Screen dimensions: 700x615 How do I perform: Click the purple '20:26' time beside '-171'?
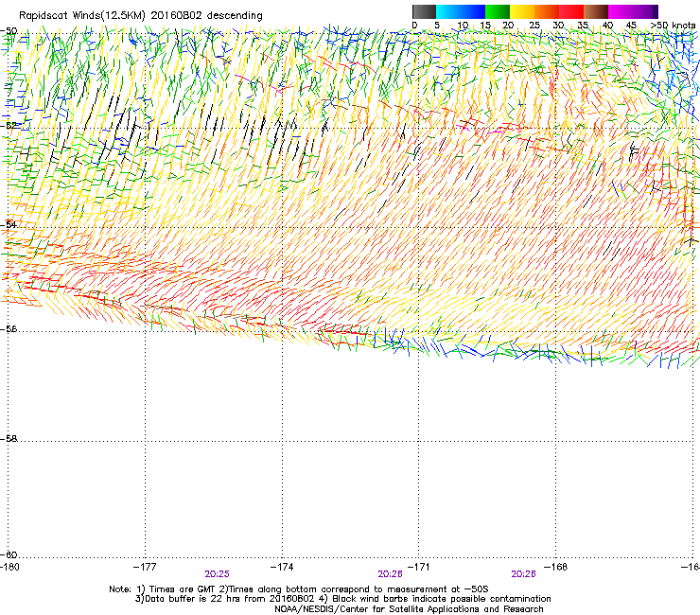390,574
